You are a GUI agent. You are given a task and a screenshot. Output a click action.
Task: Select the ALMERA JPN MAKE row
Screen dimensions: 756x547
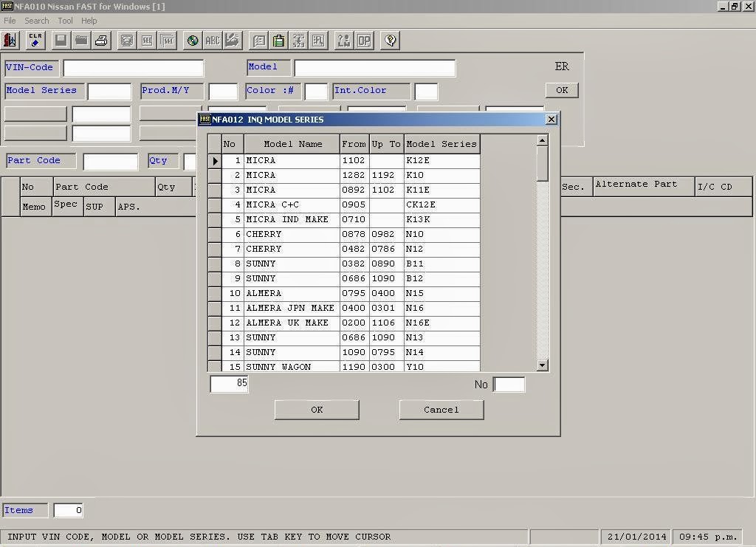[351, 308]
